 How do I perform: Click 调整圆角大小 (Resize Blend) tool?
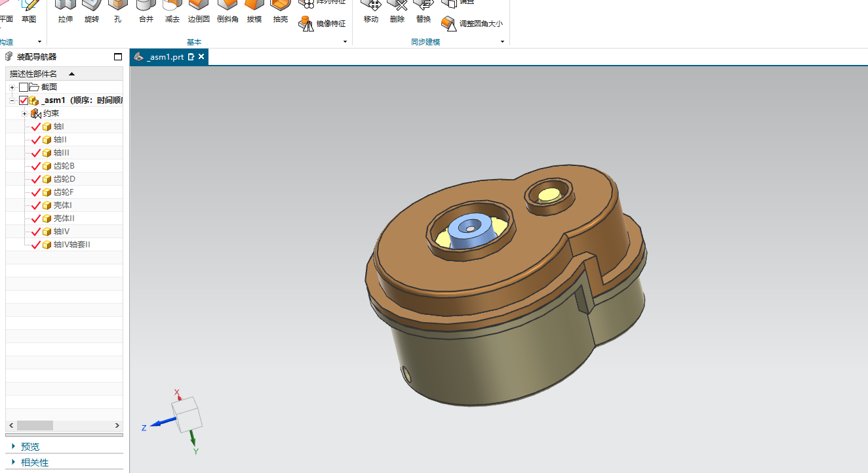(x=472, y=24)
